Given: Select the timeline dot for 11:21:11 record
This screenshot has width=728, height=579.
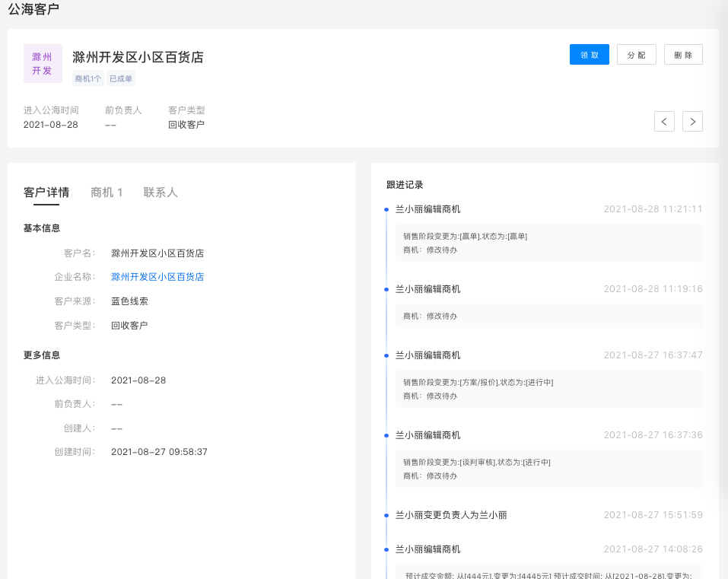Looking at the screenshot, I should click(x=386, y=209).
